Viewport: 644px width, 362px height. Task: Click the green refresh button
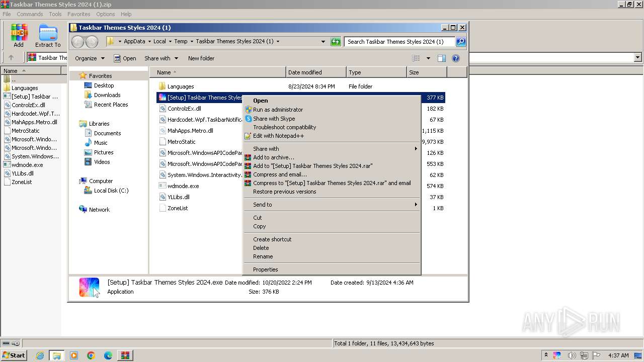[336, 42]
